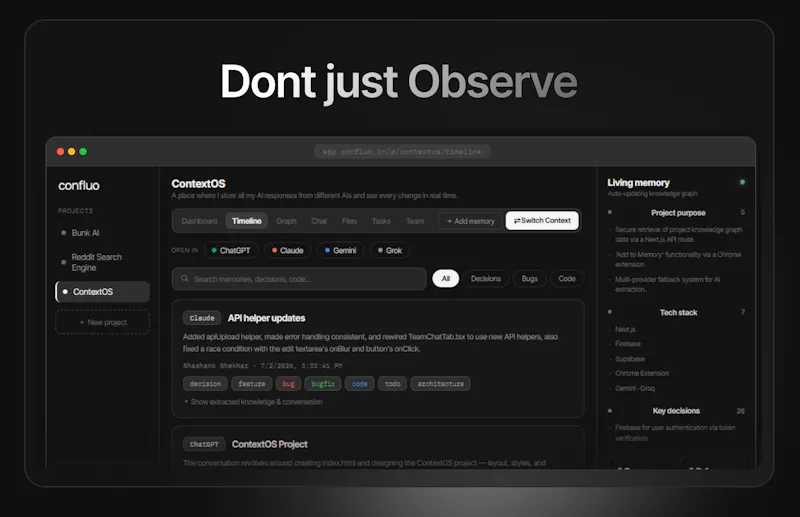
Task: Expand the Tech stack section
Action: [x=678, y=312]
